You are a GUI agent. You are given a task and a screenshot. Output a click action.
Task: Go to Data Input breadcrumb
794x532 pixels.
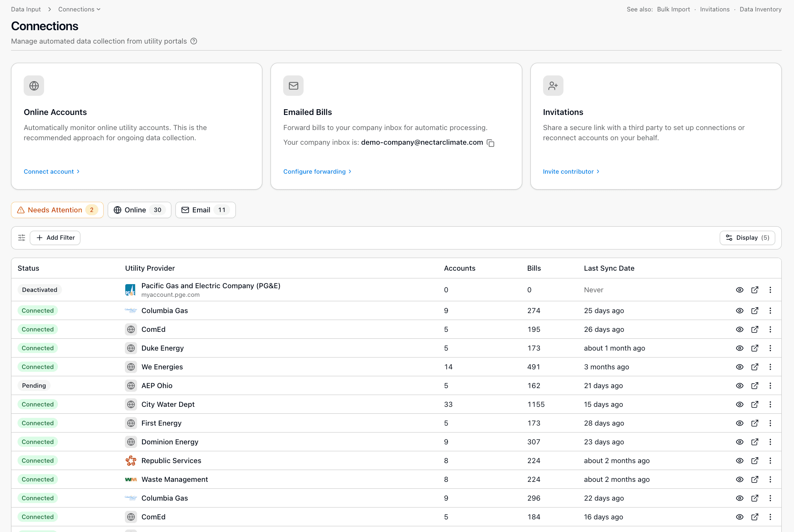click(26, 9)
